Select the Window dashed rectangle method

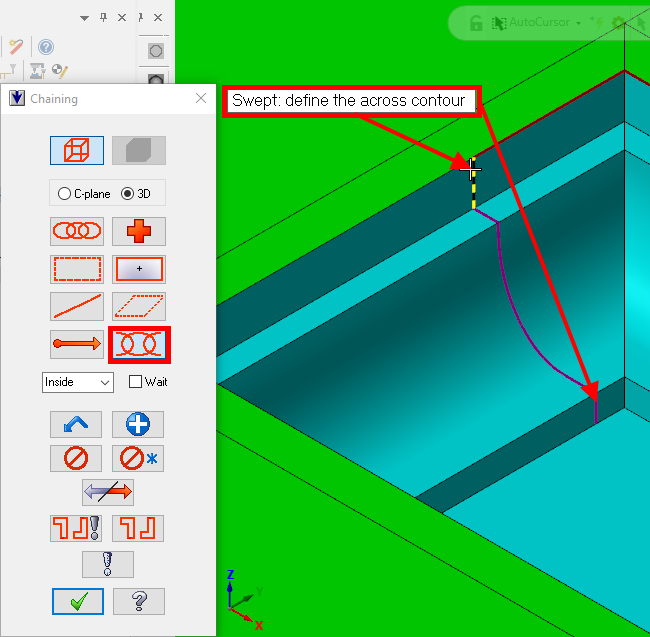tap(77, 269)
